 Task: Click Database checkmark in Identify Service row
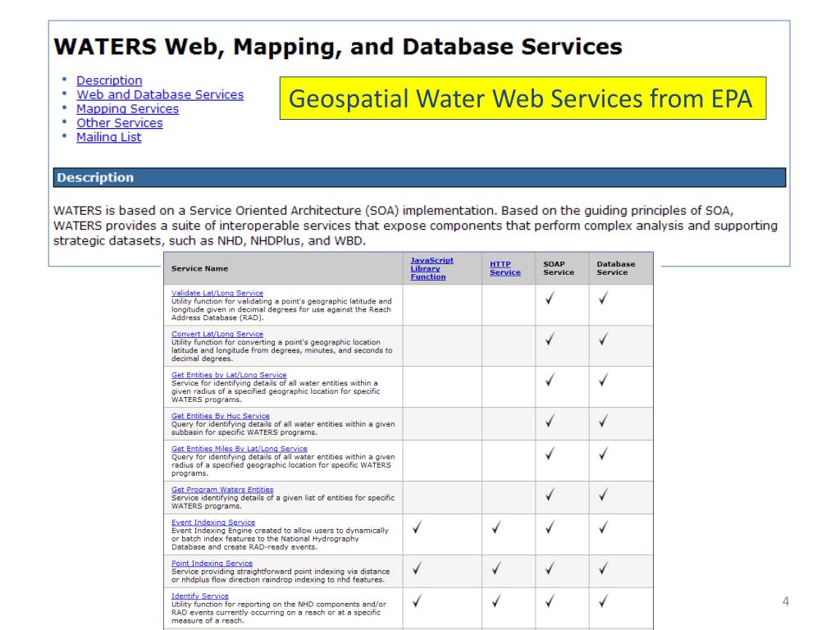click(603, 601)
